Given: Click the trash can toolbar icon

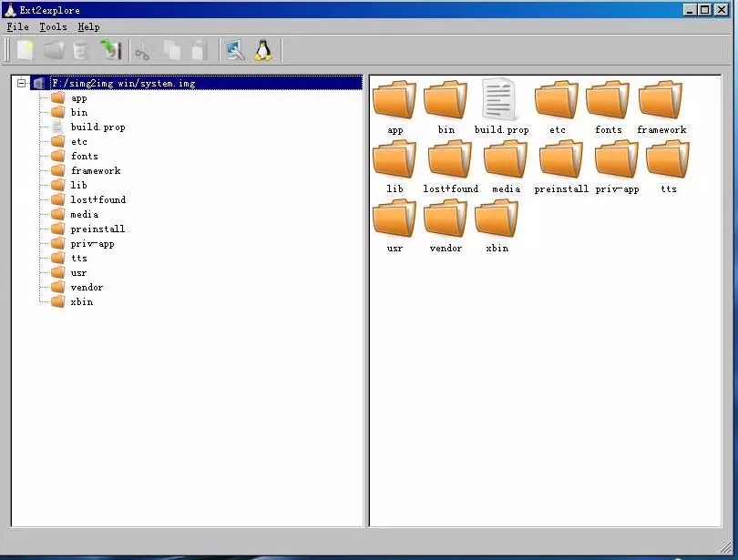Looking at the screenshot, I should point(81,50).
